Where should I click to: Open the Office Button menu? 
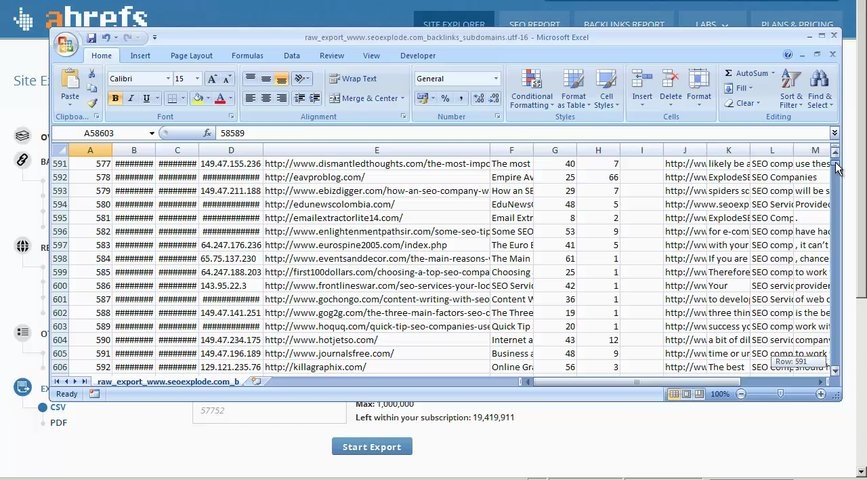[66, 45]
